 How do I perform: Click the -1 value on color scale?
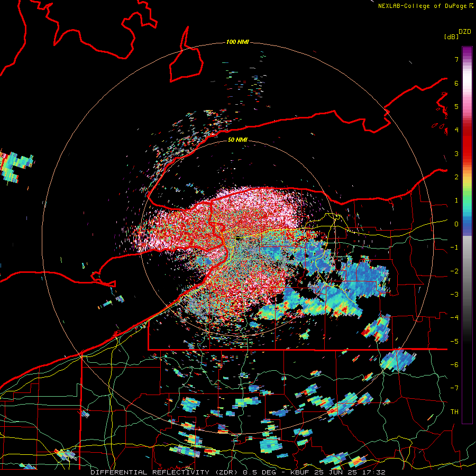(x=454, y=248)
